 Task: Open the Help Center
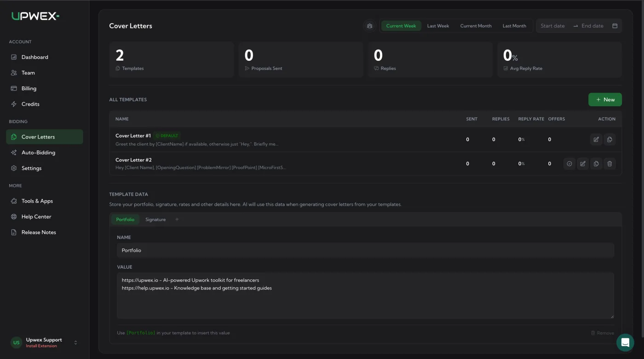click(45, 217)
